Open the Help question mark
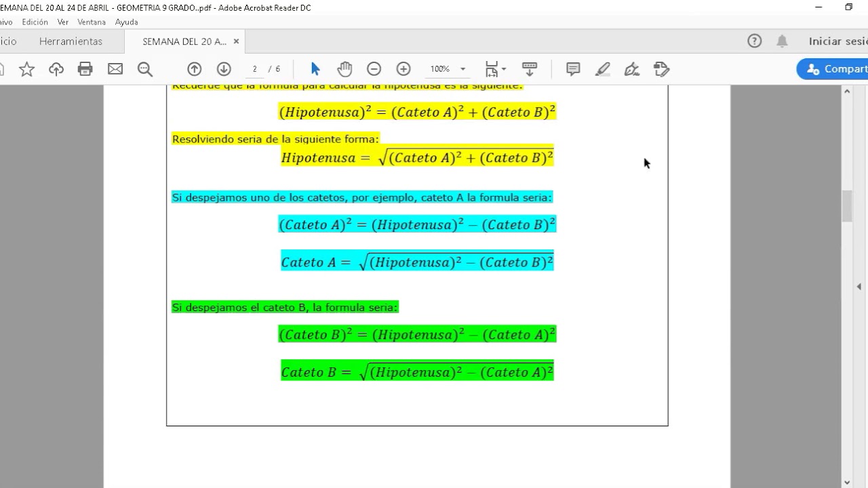868x488 pixels. pyautogui.click(x=755, y=41)
